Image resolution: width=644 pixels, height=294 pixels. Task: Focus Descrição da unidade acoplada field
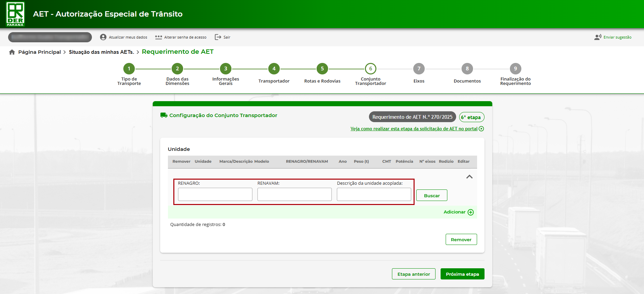[x=374, y=195]
